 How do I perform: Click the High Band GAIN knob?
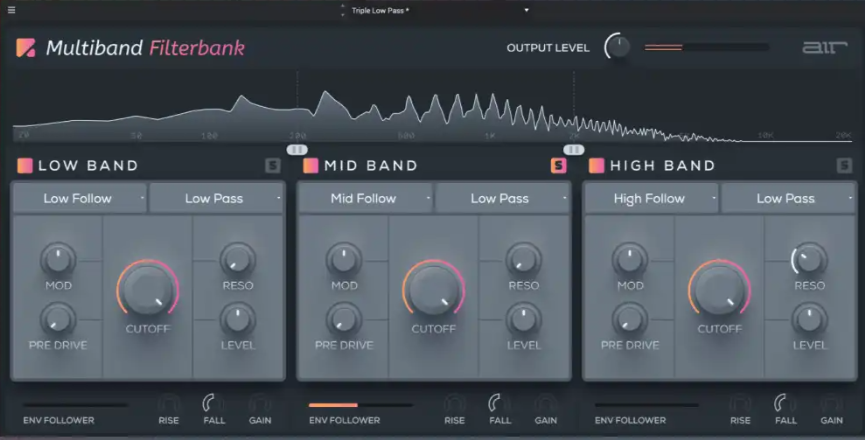(x=831, y=404)
